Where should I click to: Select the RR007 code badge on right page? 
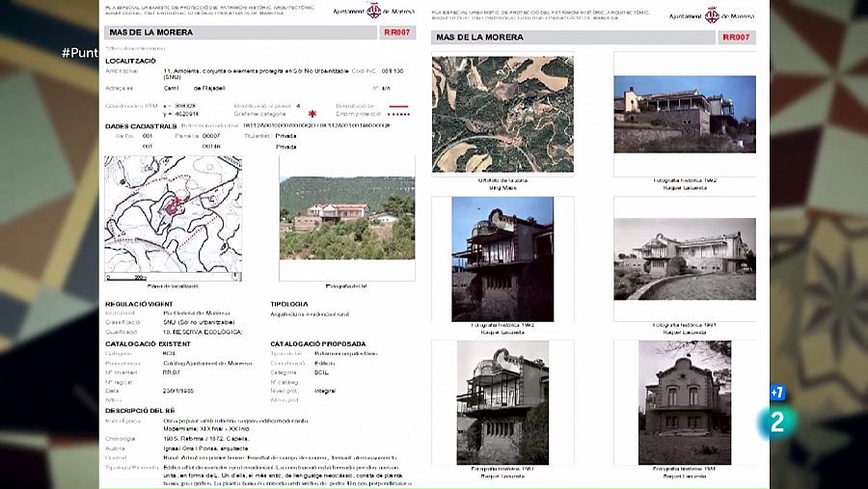[x=736, y=38]
